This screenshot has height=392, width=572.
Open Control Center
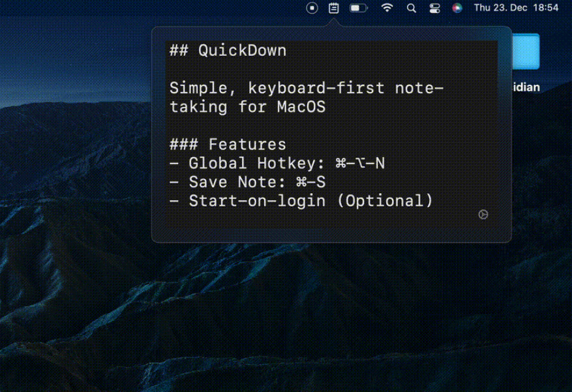pos(434,8)
